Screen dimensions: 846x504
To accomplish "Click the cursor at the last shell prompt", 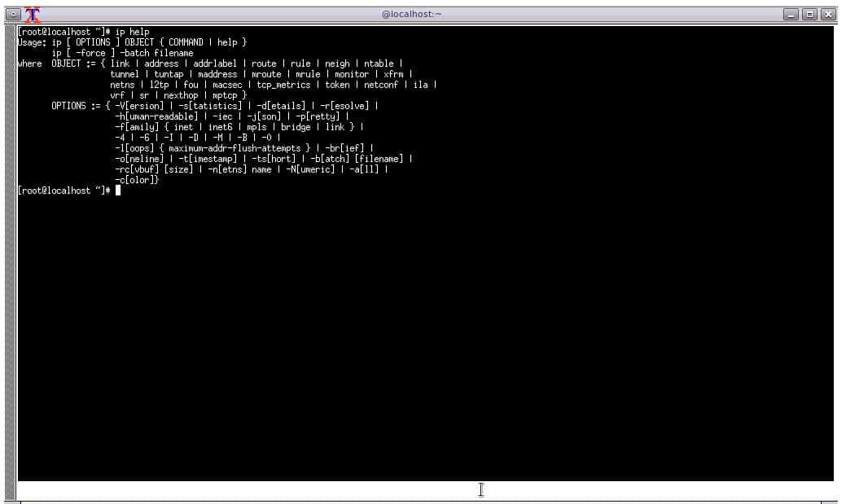I will pyautogui.click(x=117, y=191).
